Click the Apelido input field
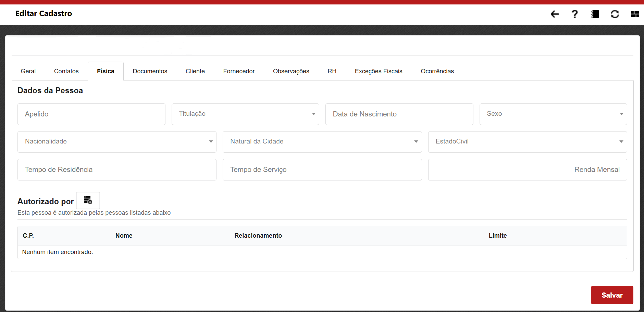The width and height of the screenshot is (644, 312). [91, 114]
